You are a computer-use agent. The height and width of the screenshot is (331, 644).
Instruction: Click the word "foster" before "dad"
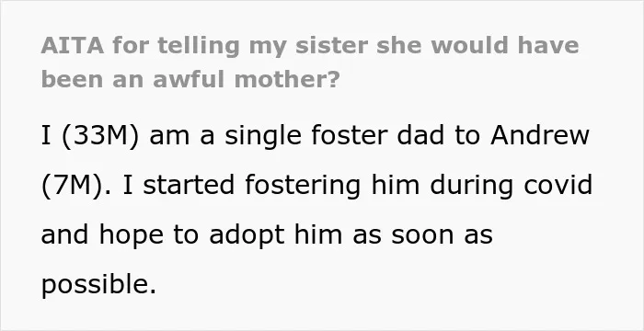350,135
